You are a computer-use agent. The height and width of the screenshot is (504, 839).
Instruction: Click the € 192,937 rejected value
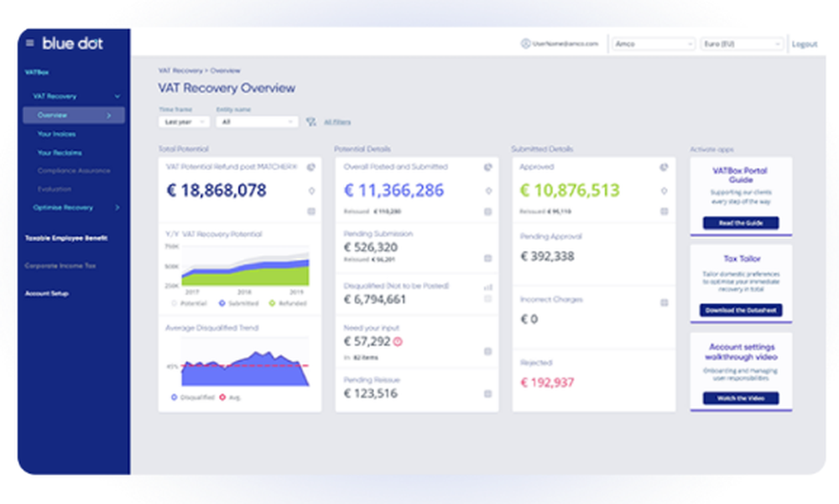pyautogui.click(x=547, y=382)
